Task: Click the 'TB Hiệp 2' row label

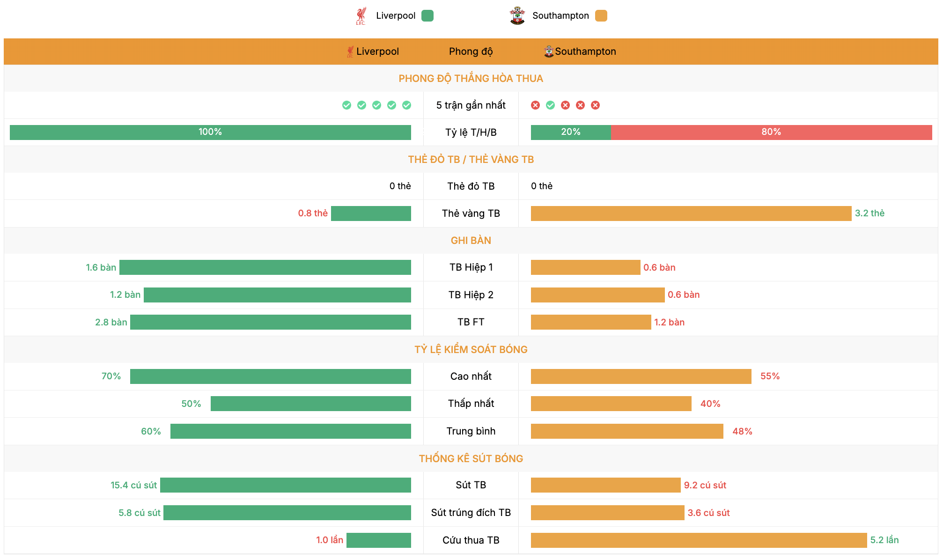Action: (471, 295)
